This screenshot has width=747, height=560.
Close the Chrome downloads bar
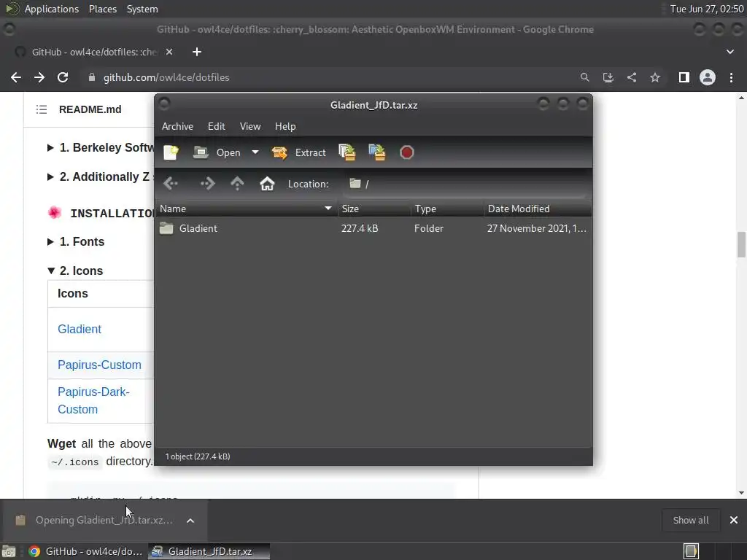(734, 520)
